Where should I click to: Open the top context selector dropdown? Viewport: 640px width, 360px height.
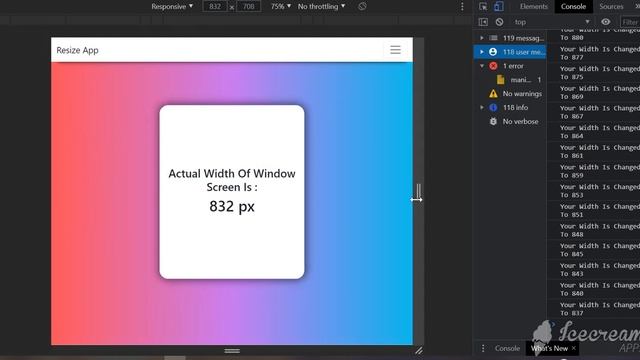click(551, 22)
